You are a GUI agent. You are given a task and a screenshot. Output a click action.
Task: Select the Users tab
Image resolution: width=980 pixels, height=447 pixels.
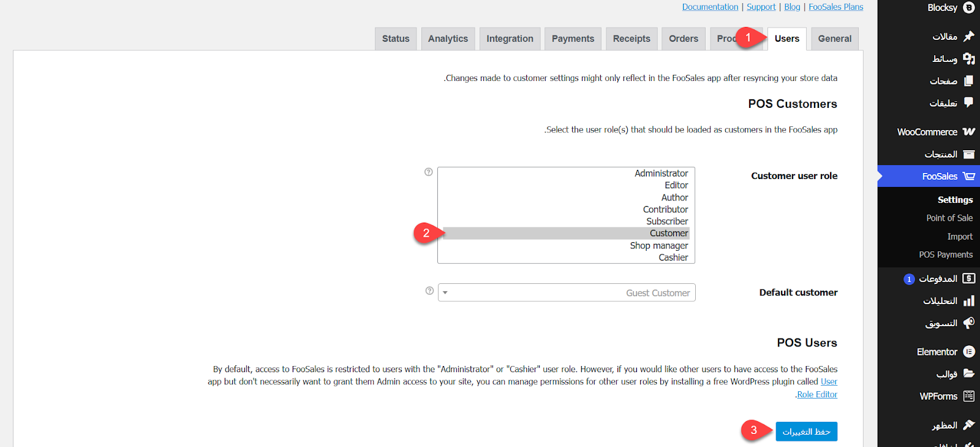(x=786, y=39)
